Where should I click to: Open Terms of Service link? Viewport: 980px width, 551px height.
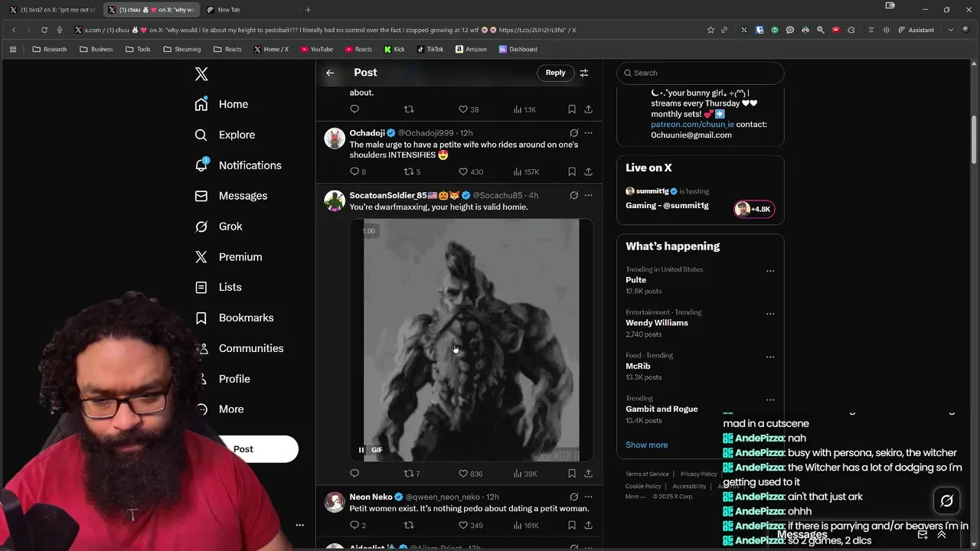(647, 474)
